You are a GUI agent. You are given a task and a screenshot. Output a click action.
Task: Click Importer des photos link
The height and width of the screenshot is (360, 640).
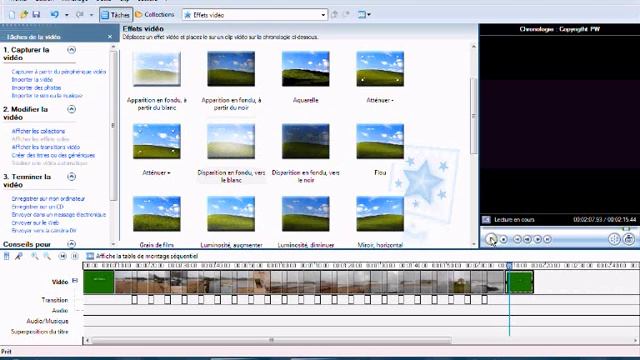36,88
